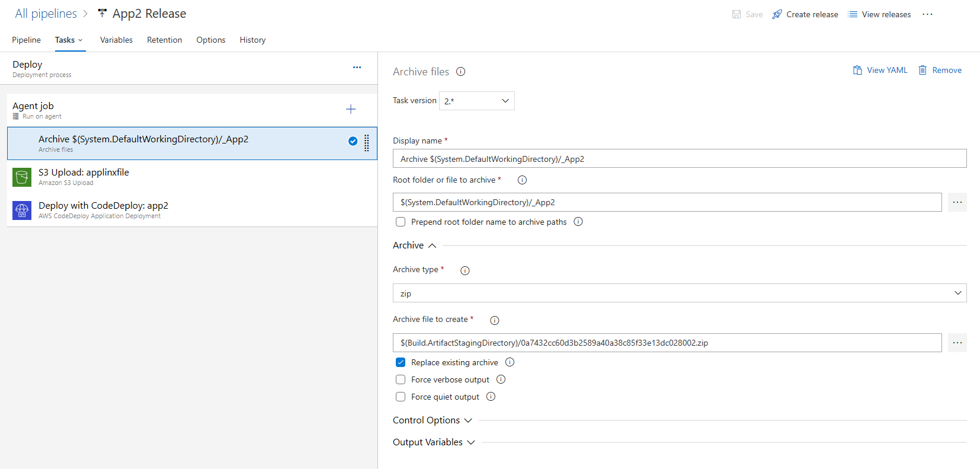Select the Agent job row
The image size is (980, 469).
click(192, 110)
